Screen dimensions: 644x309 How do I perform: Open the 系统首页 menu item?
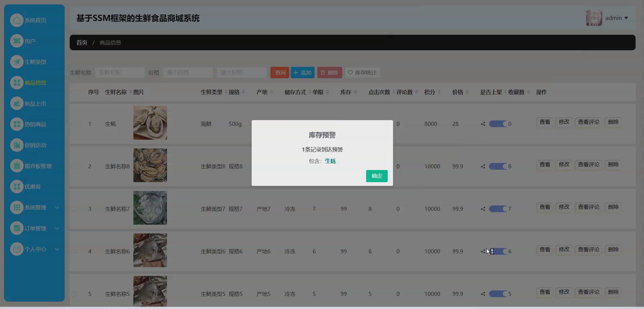[x=35, y=20]
